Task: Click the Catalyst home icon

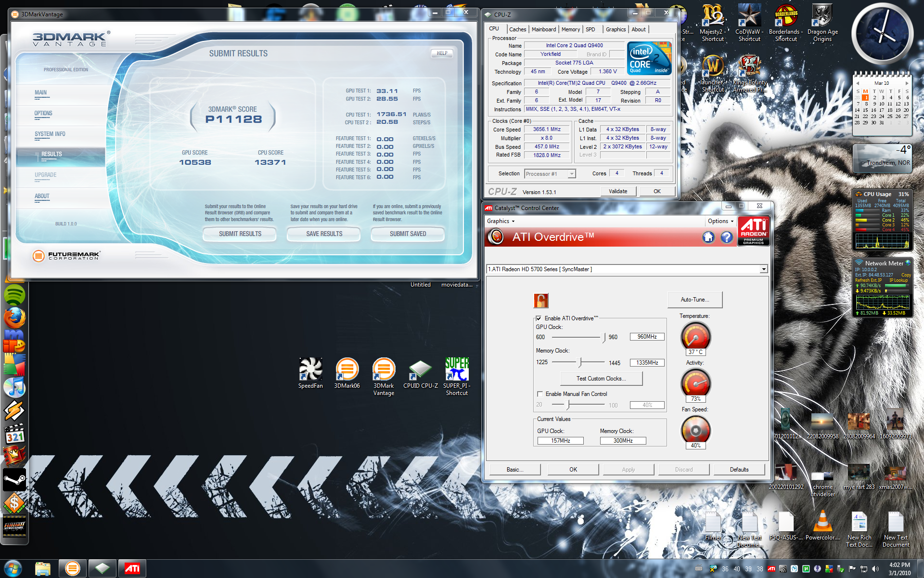Action: pos(708,237)
